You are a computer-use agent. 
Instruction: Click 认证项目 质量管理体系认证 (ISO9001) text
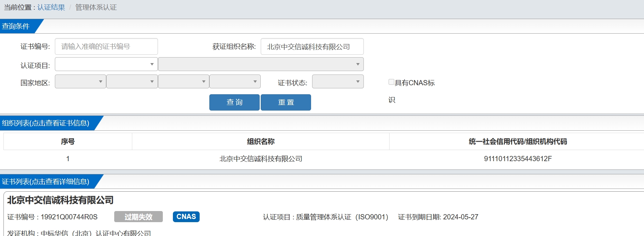pos(326,217)
